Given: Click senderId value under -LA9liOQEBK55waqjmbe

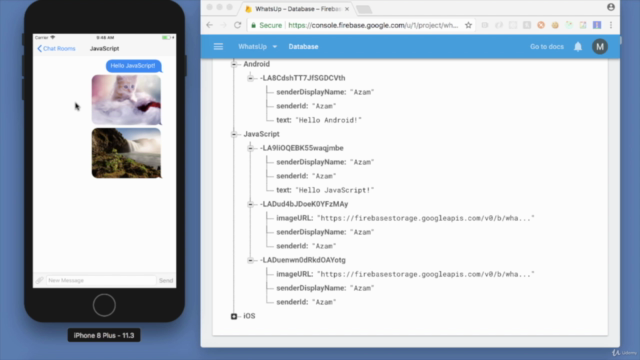Looking at the screenshot, I should tap(324, 176).
